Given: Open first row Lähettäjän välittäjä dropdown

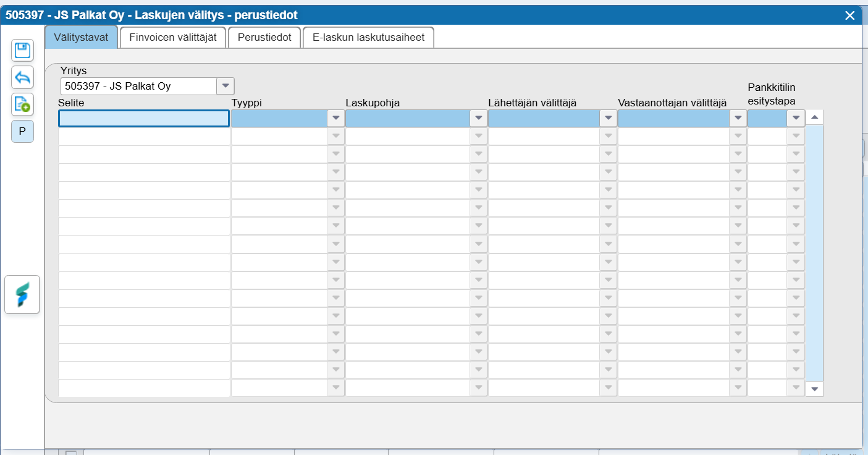Looking at the screenshot, I should (608, 118).
